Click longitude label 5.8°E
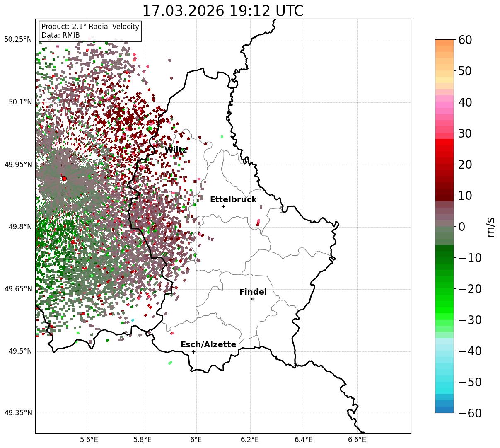500x448 pixels. (143, 440)
